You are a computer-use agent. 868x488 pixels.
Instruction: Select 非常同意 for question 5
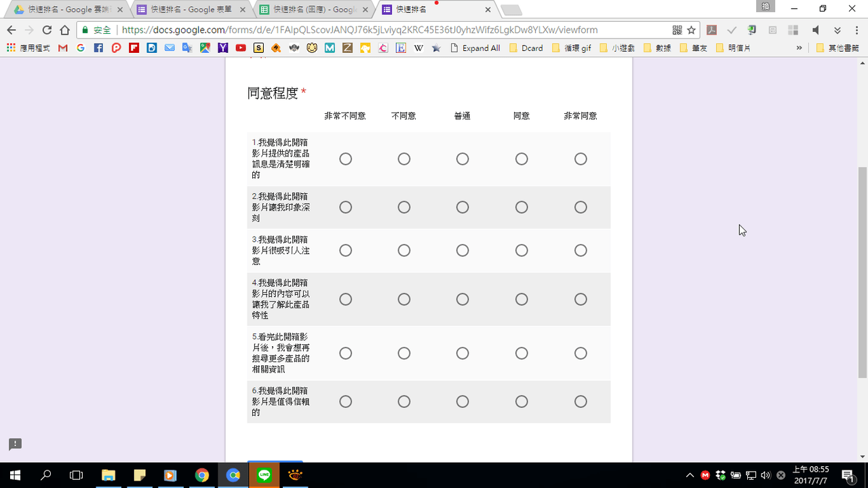[580, 353]
